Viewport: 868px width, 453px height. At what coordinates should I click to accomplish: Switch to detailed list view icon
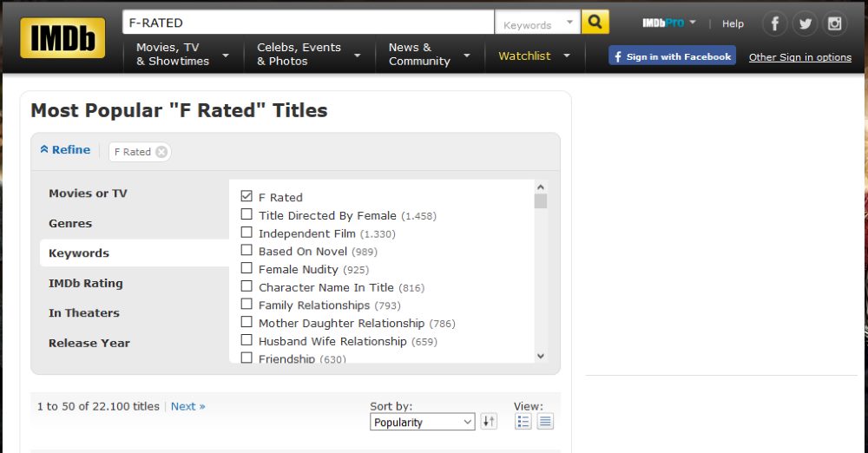[x=523, y=422]
